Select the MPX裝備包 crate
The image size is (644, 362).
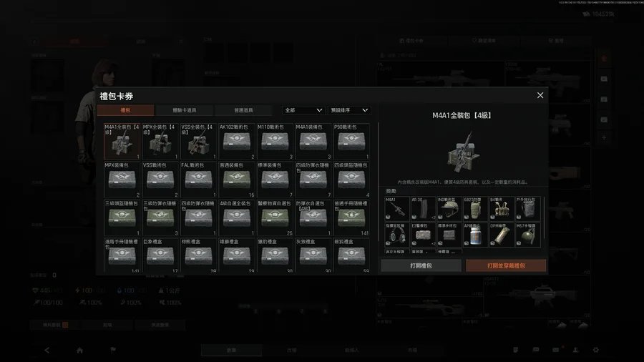[122, 180]
